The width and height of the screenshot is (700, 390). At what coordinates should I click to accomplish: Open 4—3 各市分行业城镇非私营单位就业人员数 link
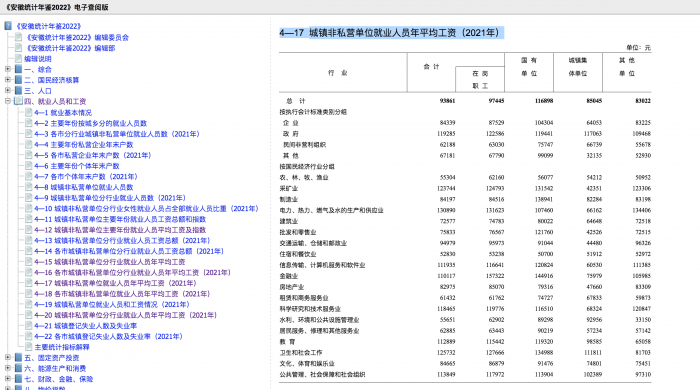click(117, 134)
